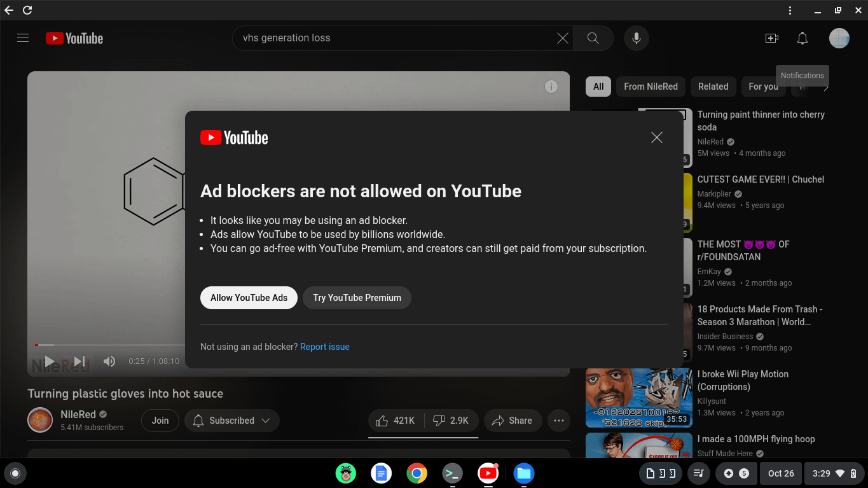Open the window three-dot menu
The width and height of the screenshot is (868, 488).
point(790,10)
